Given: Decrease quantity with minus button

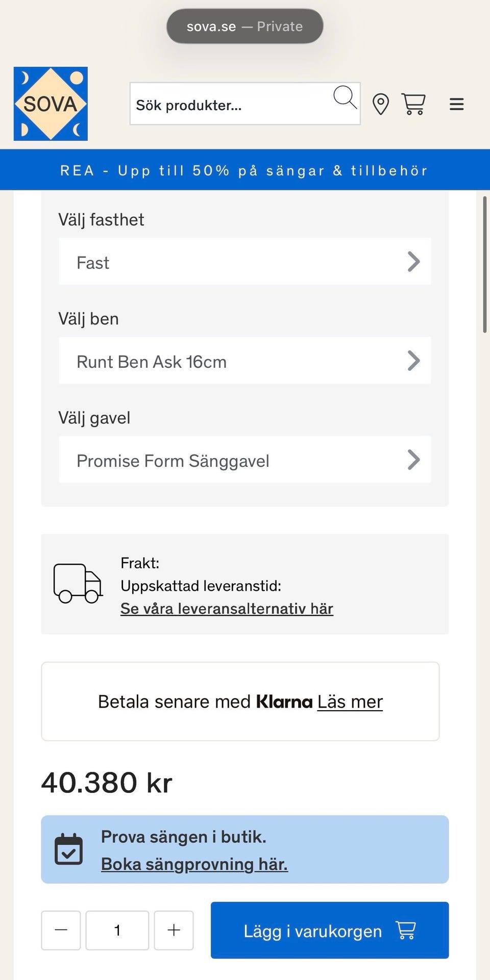Looking at the screenshot, I should [x=61, y=930].
